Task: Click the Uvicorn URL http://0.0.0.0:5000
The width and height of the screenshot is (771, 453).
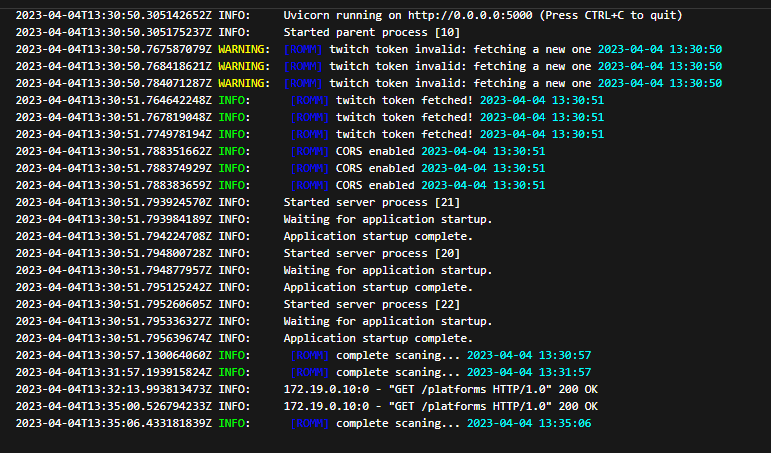Action: pos(470,15)
